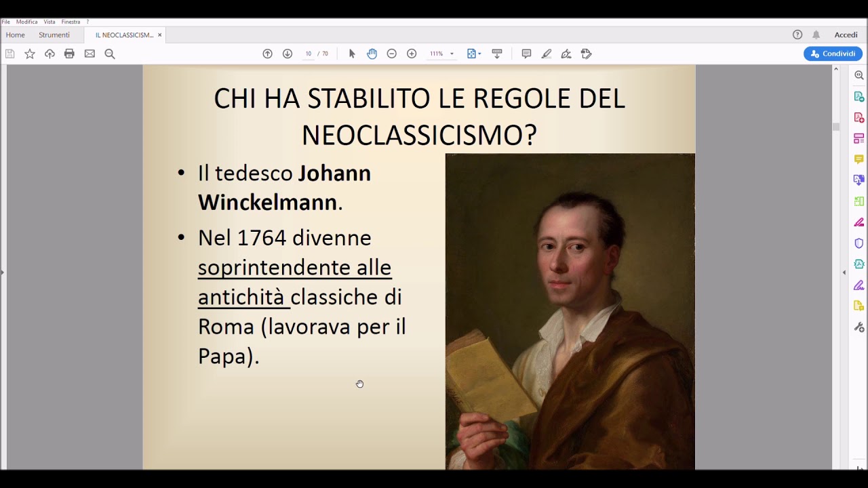Choose the selection arrow tool
This screenshot has width=868, height=488.
tap(352, 54)
